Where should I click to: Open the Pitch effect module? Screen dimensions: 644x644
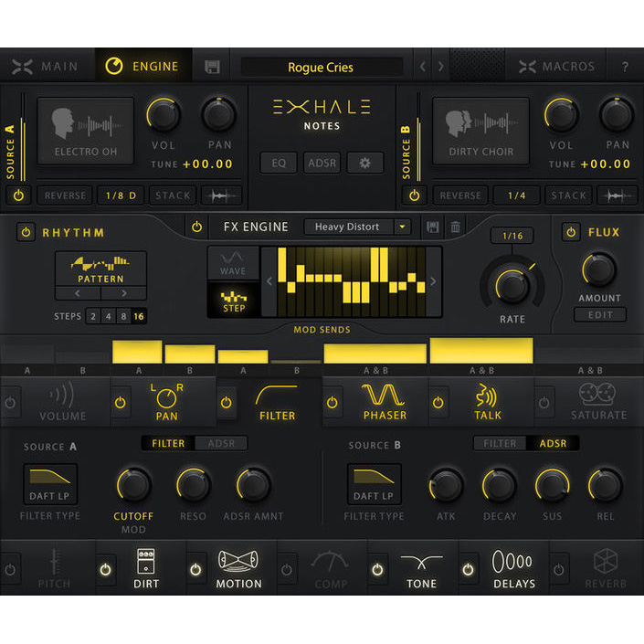coord(54,569)
